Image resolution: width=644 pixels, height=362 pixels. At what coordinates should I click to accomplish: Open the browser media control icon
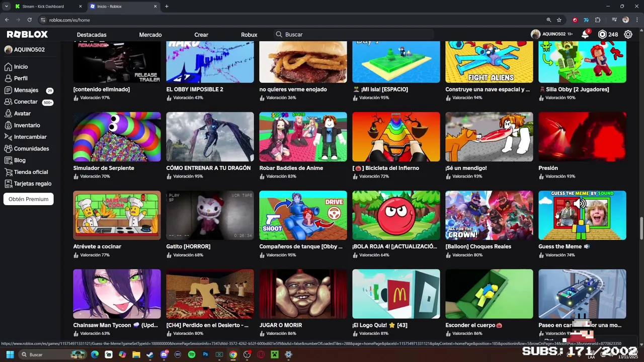tap(615, 20)
